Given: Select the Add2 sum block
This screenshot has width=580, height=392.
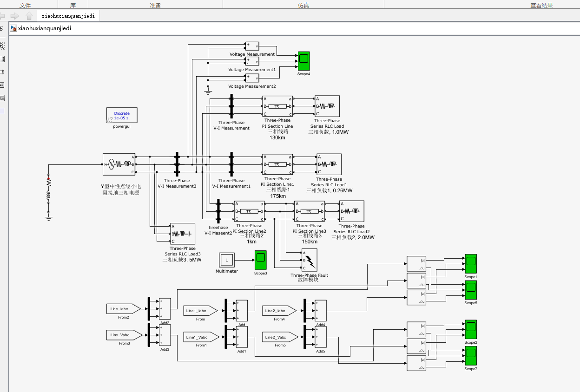Looking at the screenshot, I should (x=165, y=309).
